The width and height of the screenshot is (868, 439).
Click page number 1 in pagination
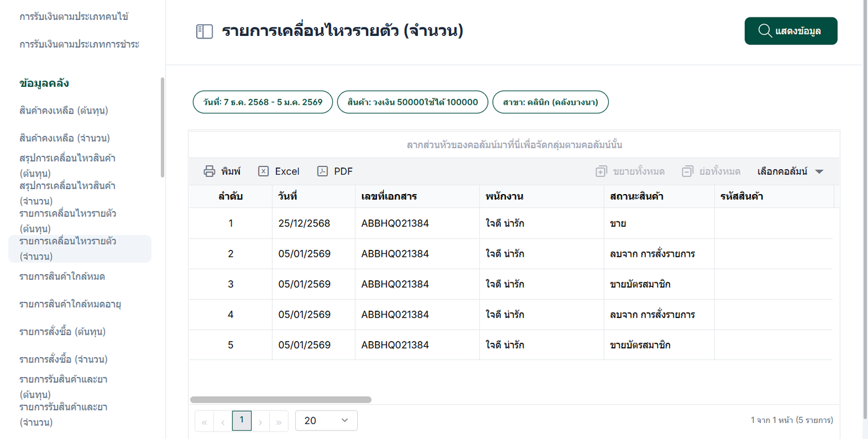coord(241,420)
